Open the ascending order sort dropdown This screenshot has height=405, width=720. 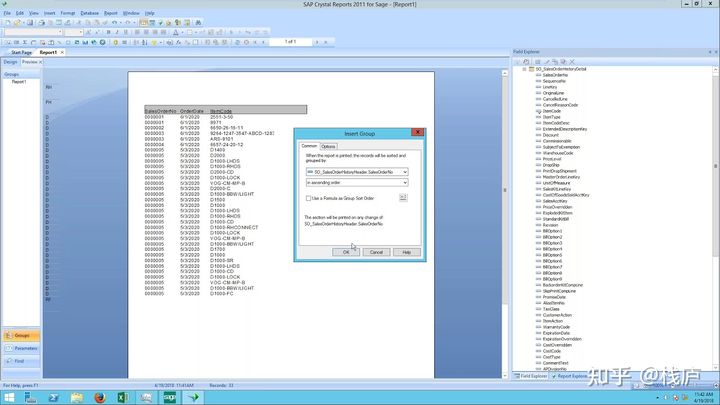(x=404, y=183)
